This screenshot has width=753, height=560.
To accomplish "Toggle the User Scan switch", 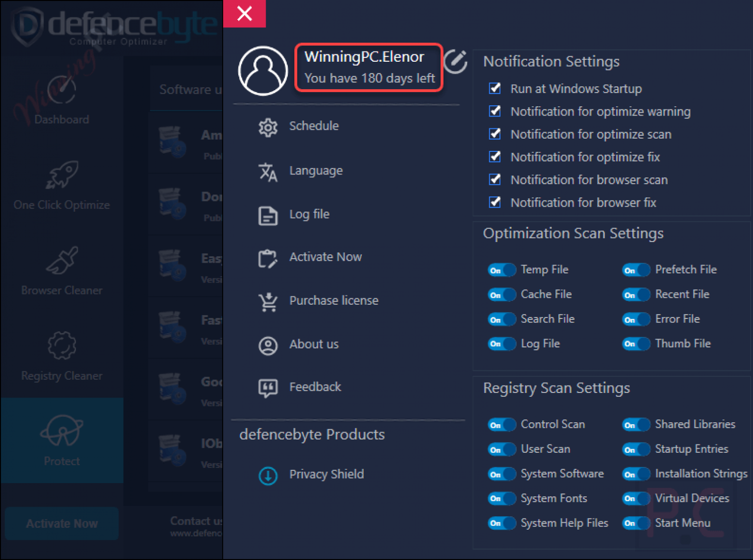I will (x=502, y=449).
